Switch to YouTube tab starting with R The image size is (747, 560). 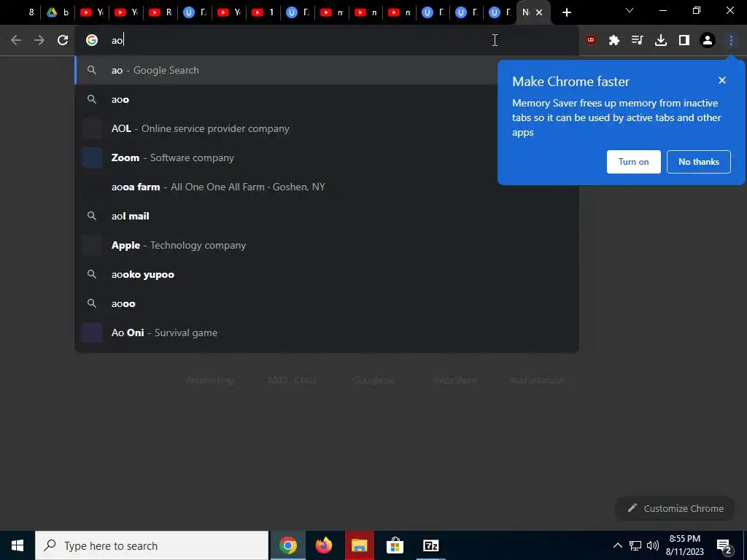[x=160, y=13]
